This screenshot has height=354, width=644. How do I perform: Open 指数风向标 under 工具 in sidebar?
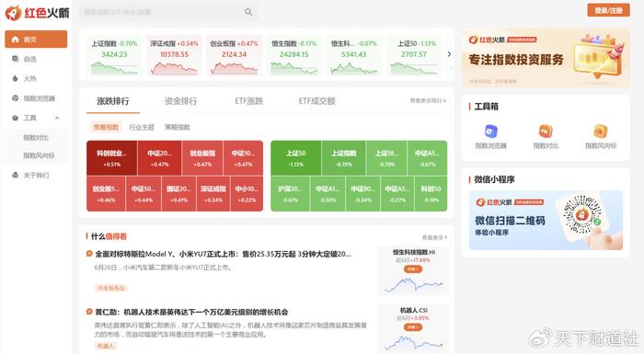[39, 155]
